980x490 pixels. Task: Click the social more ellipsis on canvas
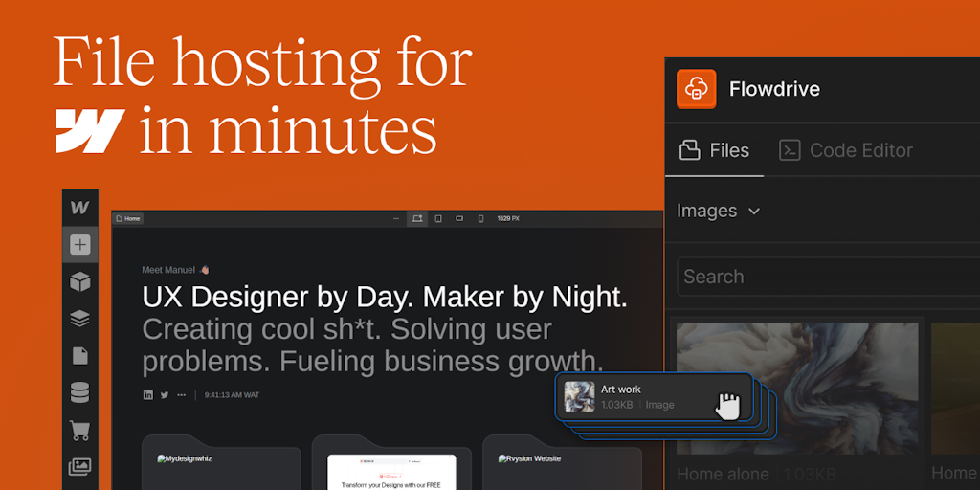click(x=181, y=395)
